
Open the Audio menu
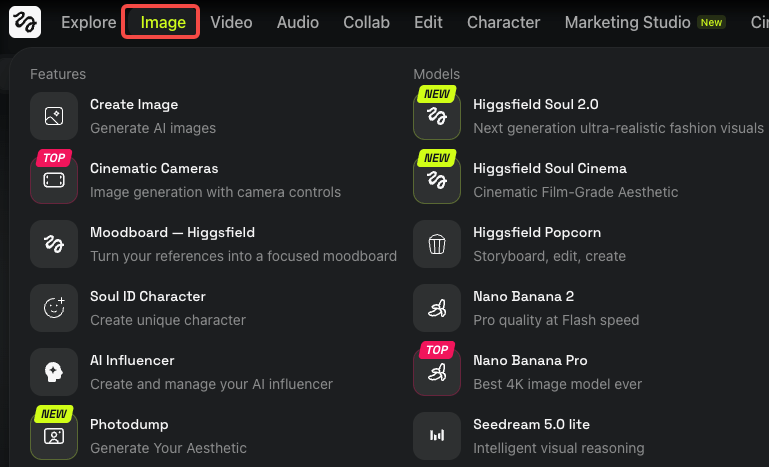[298, 22]
